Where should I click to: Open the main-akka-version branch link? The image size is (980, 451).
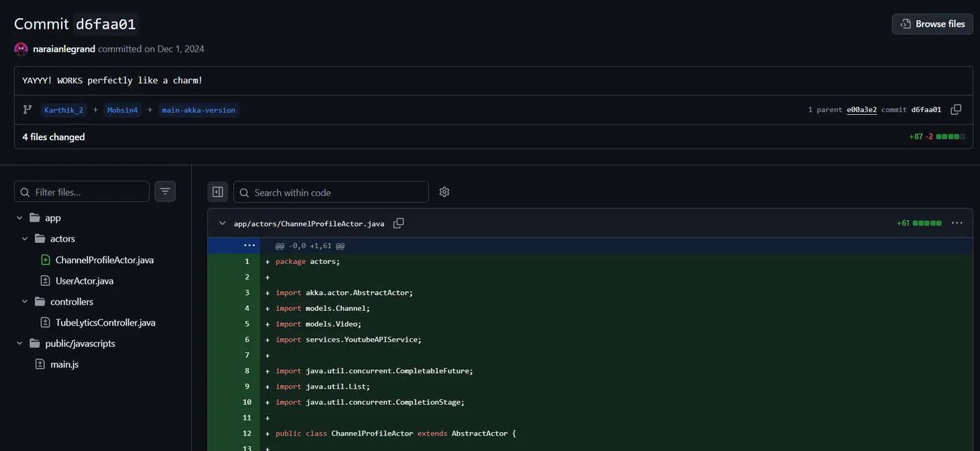click(x=199, y=110)
